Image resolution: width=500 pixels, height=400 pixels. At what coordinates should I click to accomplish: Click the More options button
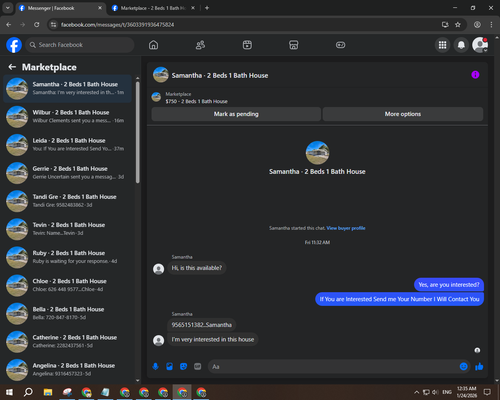pos(403,114)
